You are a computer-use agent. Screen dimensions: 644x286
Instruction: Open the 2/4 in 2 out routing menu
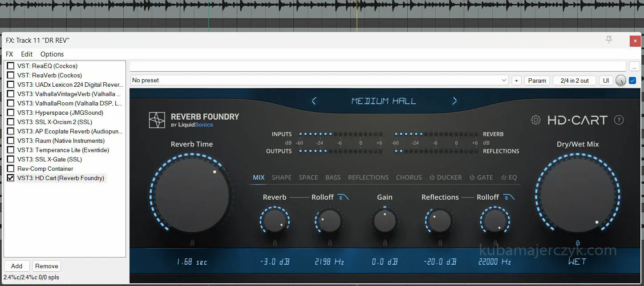(x=574, y=81)
